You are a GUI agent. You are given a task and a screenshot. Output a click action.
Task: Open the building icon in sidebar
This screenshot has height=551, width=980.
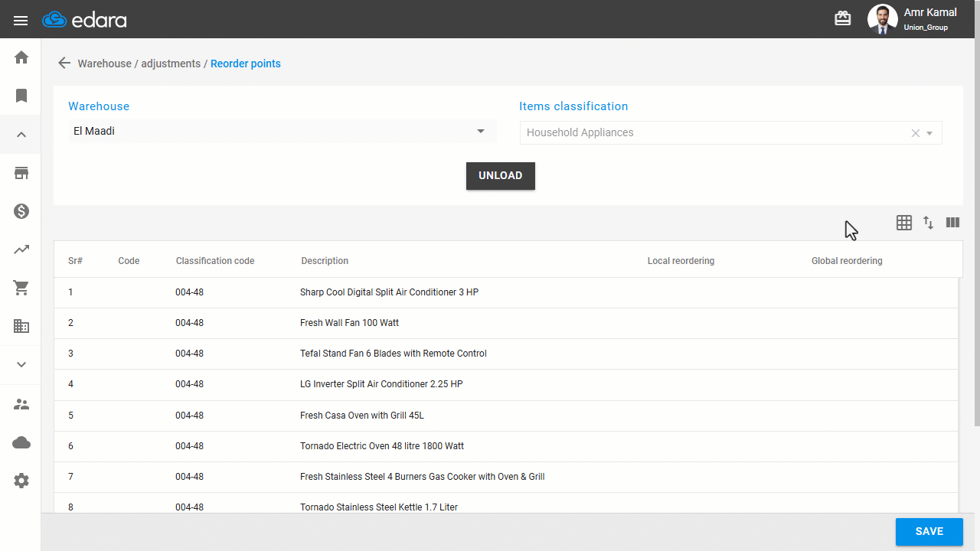[x=21, y=326]
